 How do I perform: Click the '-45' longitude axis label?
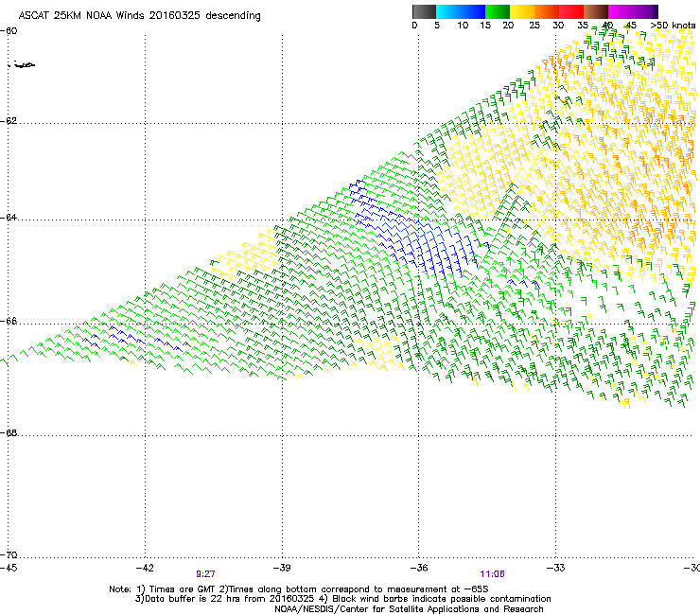coord(9,568)
